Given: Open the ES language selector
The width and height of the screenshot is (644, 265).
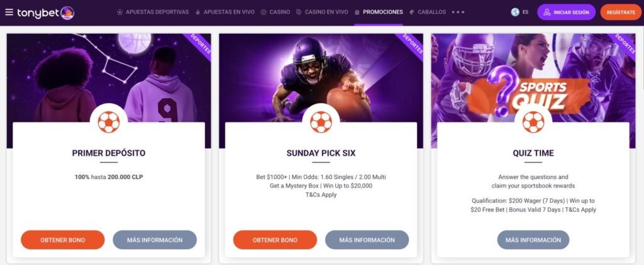Looking at the screenshot, I should 525,13.
